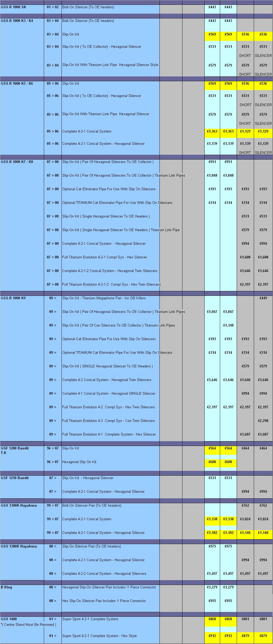The height and width of the screenshot is (644, 273).
Task: Select the GSF 1250 Bandit model label
Action: 15,478
